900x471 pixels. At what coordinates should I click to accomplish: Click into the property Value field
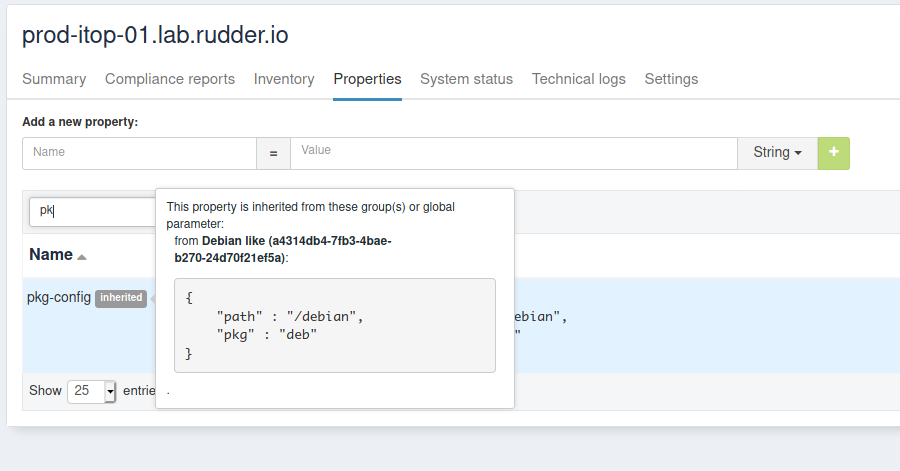coord(513,153)
